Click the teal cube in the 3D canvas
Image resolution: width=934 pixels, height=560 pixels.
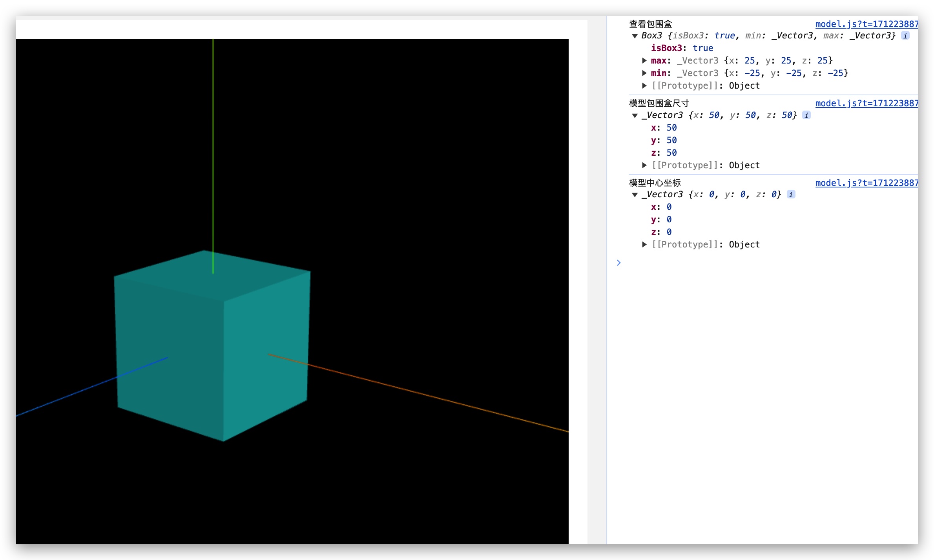[x=212, y=345]
